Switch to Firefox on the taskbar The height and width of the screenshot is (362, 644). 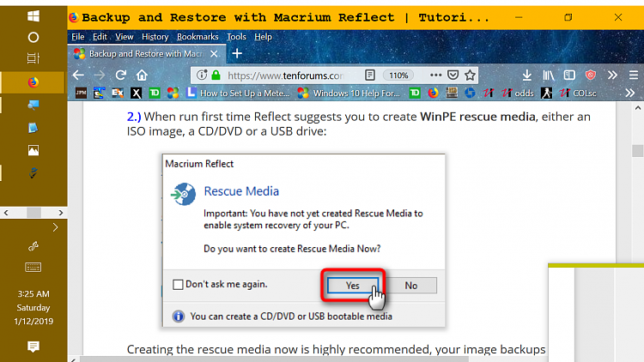click(33, 82)
